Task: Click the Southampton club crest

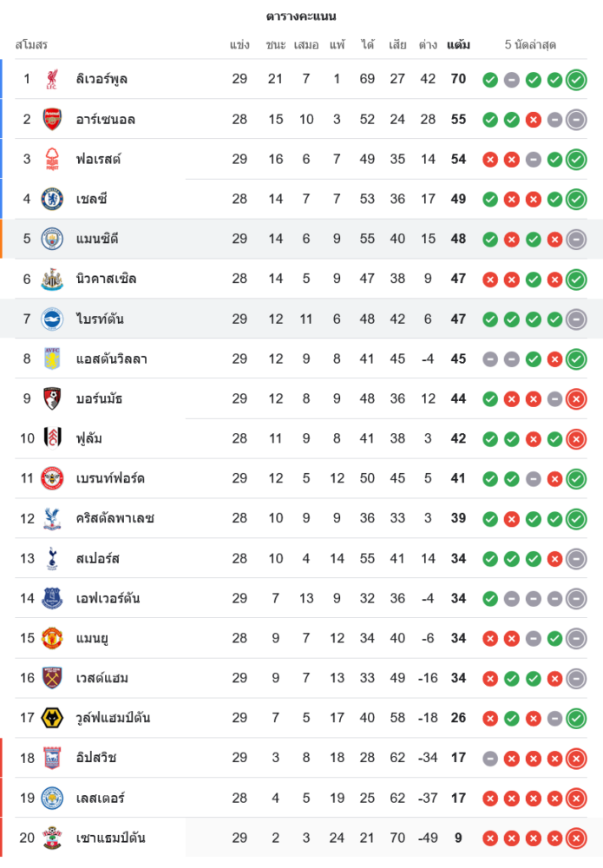Action: coord(53,838)
